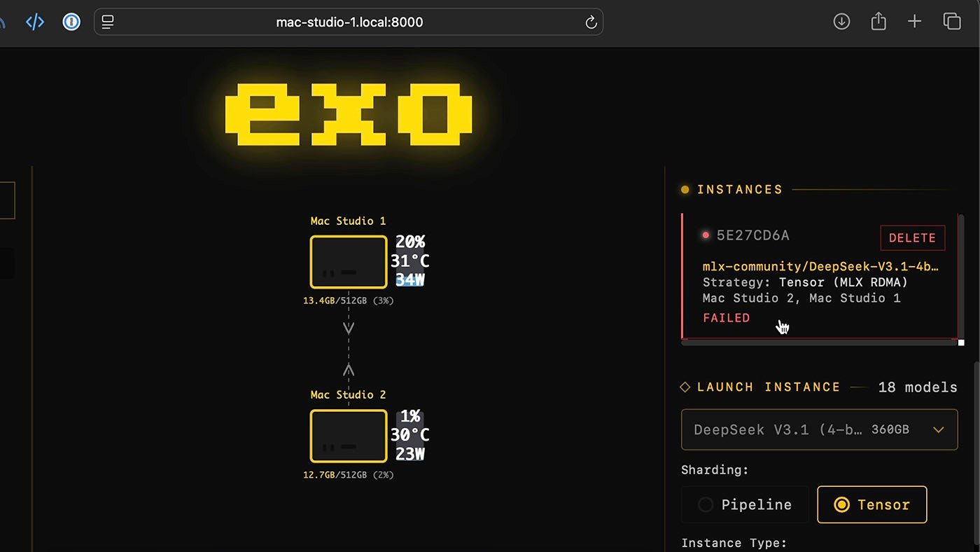
Task: Click the Downloads icon in Safari toolbar
Action: (841, 21)
